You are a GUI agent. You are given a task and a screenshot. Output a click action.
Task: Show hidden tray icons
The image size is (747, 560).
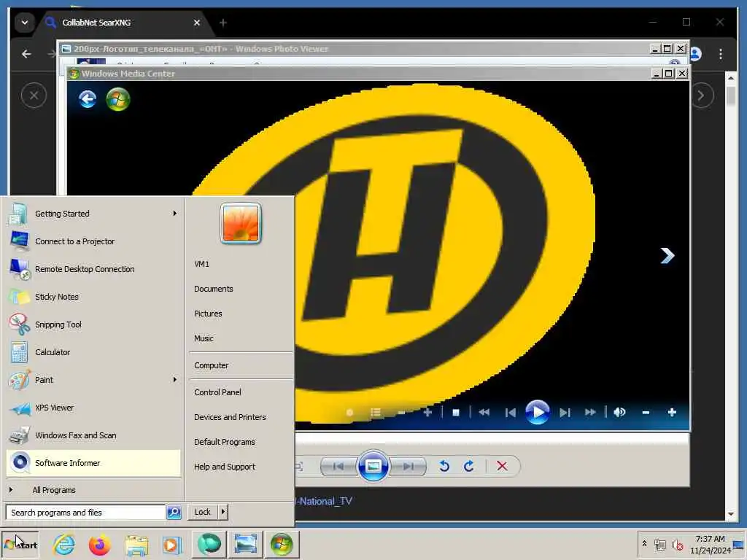(x=644, y=543)
